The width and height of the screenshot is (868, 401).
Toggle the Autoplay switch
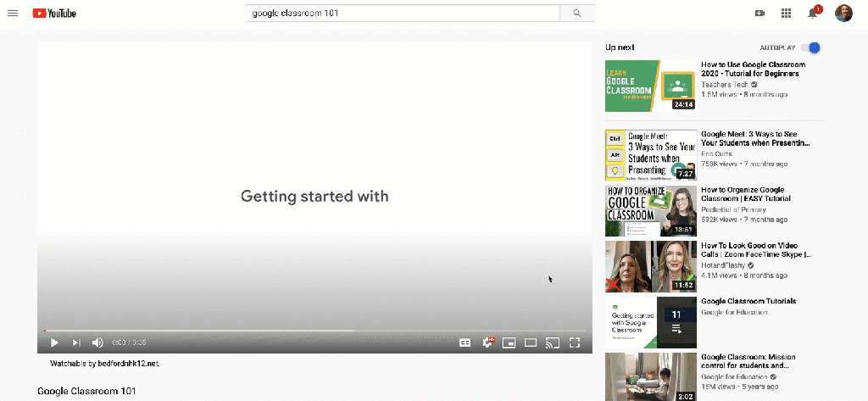pos(811,47)
